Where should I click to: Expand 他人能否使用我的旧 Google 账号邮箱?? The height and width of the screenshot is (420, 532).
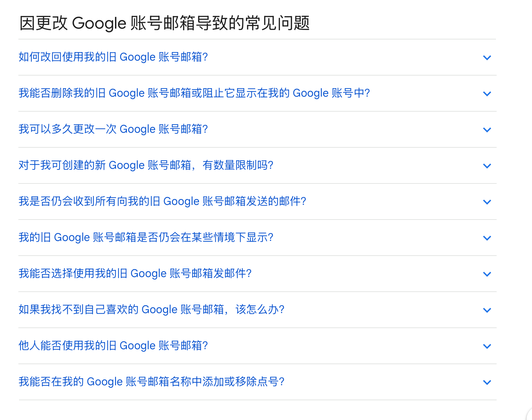(113, 346)
